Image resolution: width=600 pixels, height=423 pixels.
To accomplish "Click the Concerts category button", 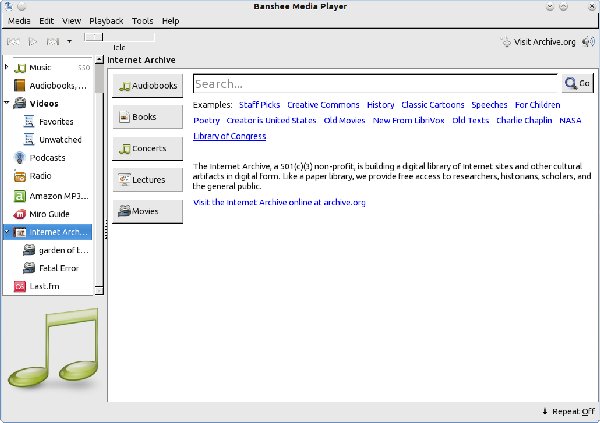I will (x=148, y=149).
